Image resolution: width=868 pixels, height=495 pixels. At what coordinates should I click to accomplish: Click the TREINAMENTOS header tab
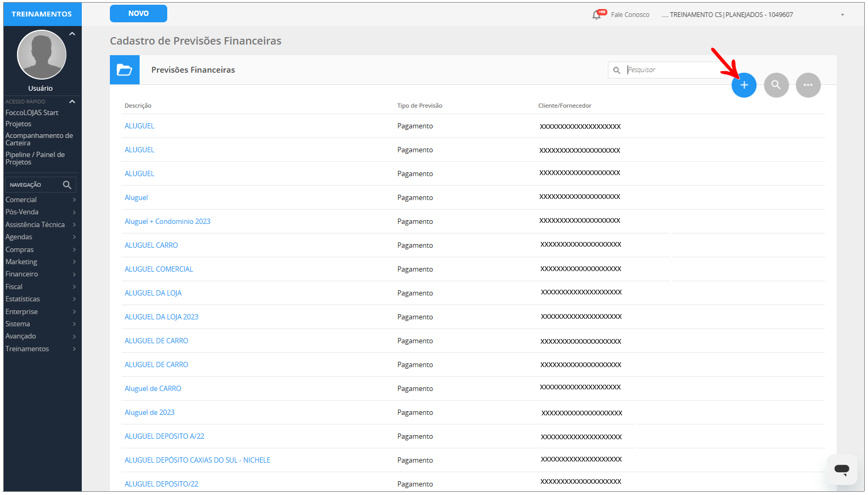click(x=42, y=14)
